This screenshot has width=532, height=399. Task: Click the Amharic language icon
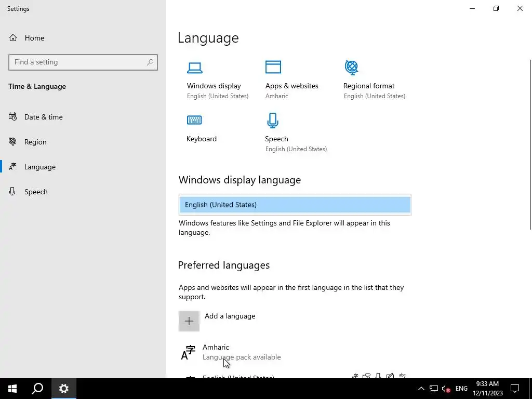tap(188, 352)
